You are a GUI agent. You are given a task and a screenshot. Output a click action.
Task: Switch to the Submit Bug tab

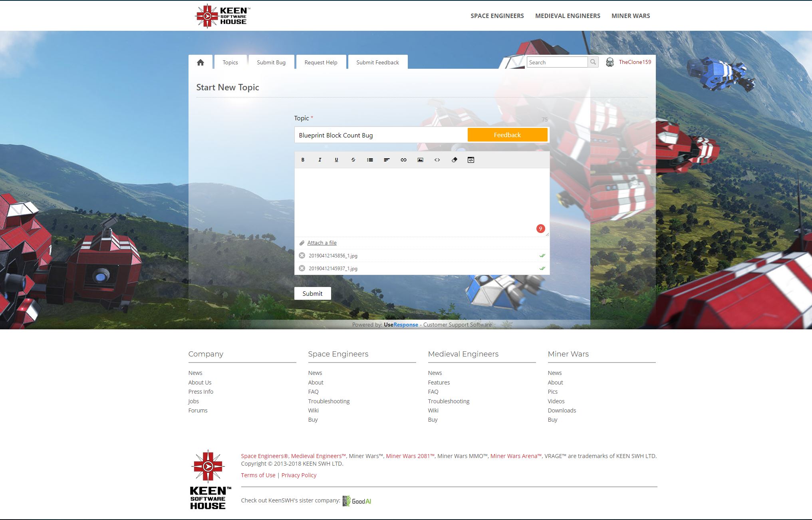click(x=271, y=62)
